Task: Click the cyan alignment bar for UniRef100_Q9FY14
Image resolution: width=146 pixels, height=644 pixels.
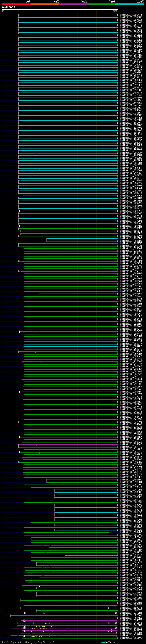Action: 68,20
